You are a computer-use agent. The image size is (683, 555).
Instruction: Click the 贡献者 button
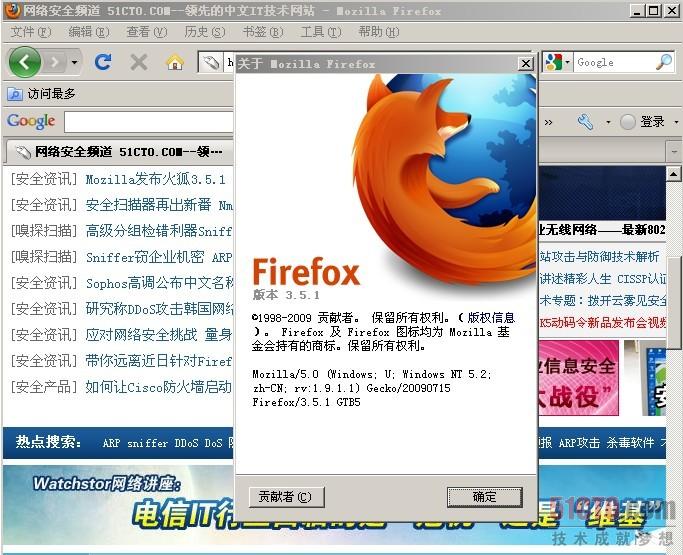tap(287, 497)
